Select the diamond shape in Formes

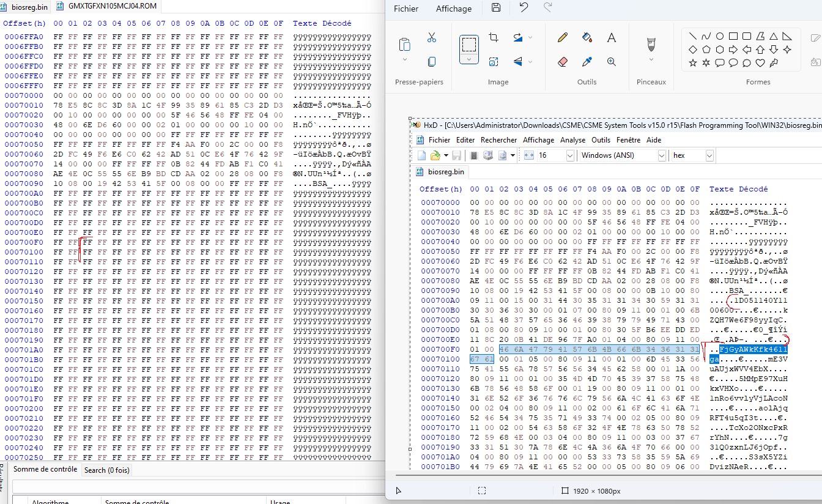(693, 49)
